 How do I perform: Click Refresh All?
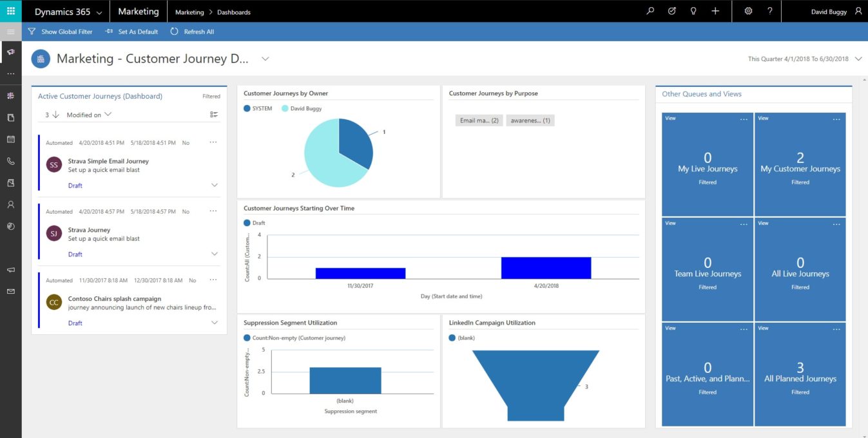(x=192, y=32)
